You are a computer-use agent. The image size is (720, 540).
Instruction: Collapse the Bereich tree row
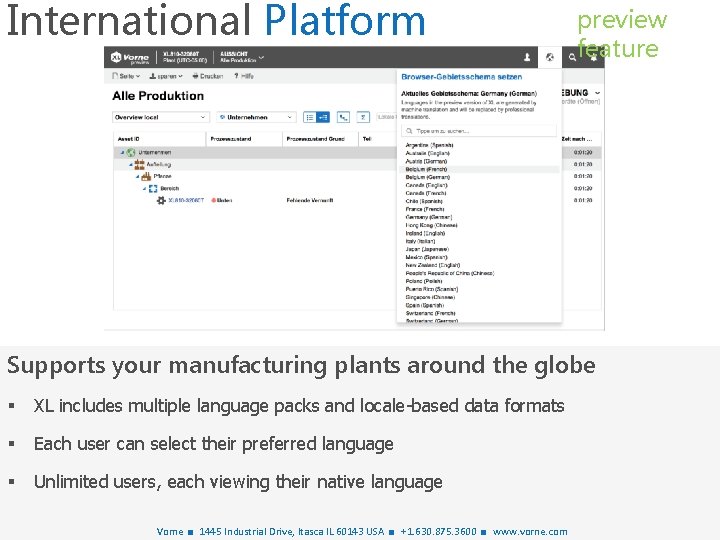tap(144, 188)
